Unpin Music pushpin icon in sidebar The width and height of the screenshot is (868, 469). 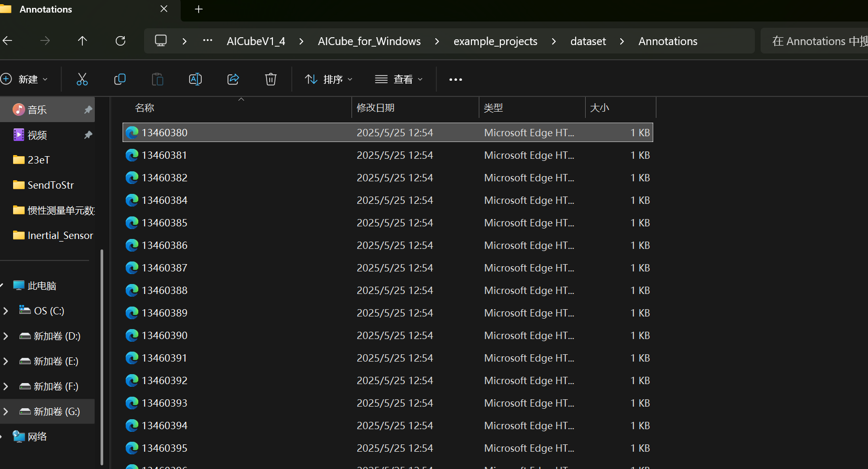point(88,110)
